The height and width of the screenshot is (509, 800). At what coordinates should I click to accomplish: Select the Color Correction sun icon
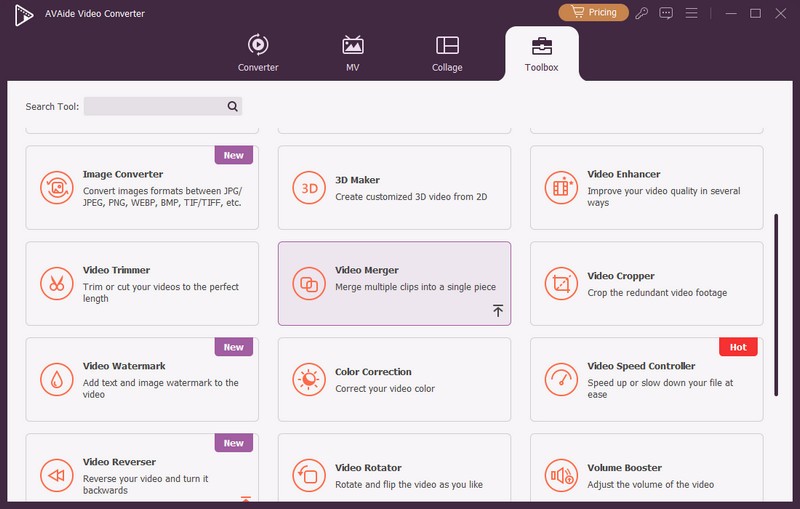tap(309, 379)
